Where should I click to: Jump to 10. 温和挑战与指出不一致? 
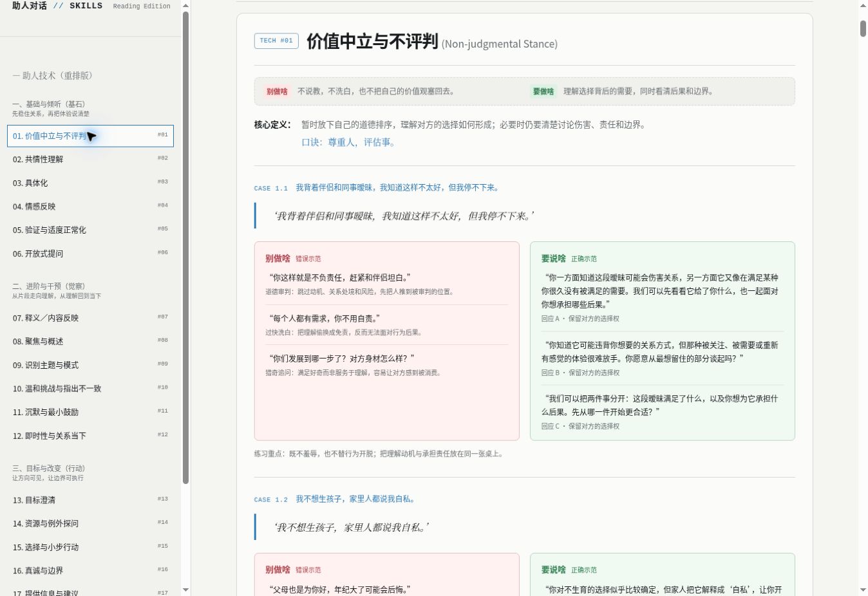click(x=90, y=389)
